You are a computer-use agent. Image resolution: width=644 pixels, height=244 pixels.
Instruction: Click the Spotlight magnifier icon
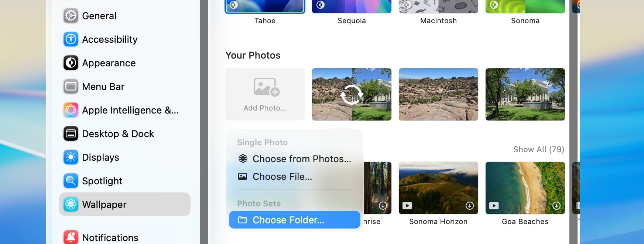pyautogui.click(x=71, y=181)
